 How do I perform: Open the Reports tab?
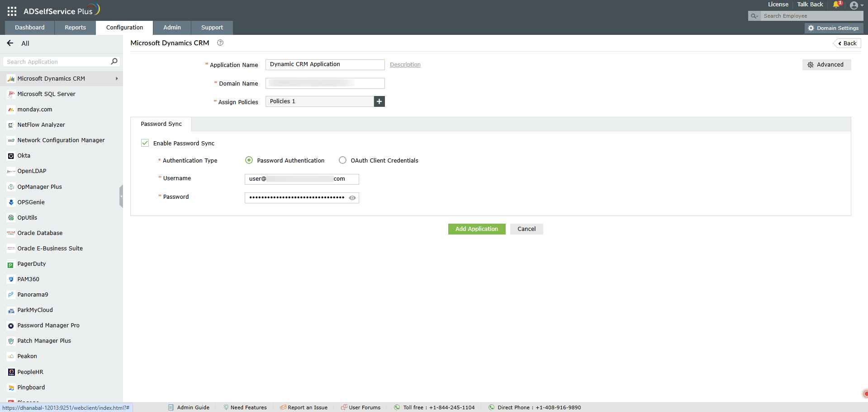(x=75, y=27)
